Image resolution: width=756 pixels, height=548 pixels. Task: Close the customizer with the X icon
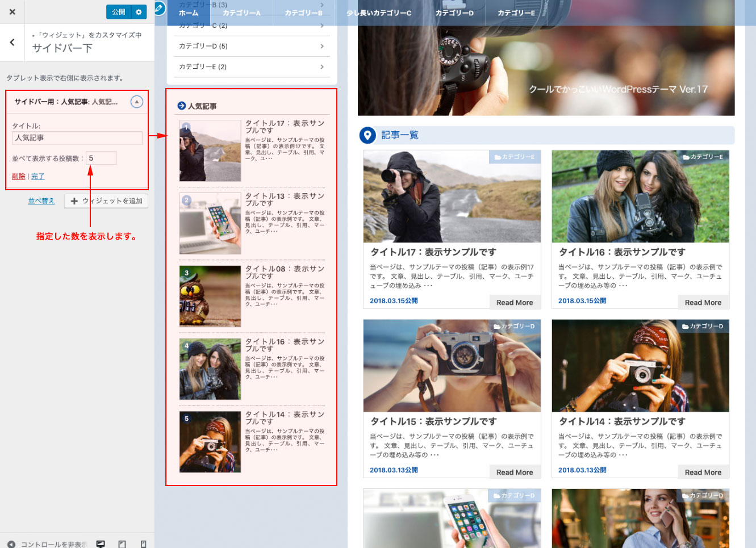(12, 11)
